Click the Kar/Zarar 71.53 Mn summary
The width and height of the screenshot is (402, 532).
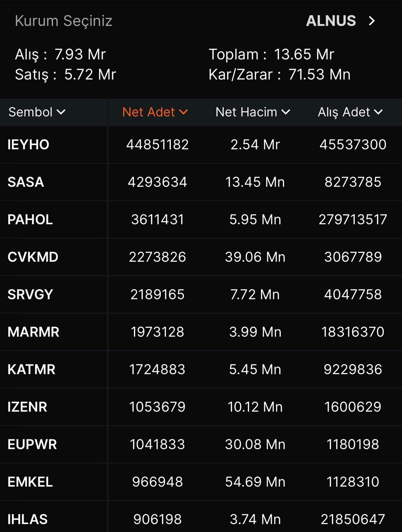tap(279, 74)
